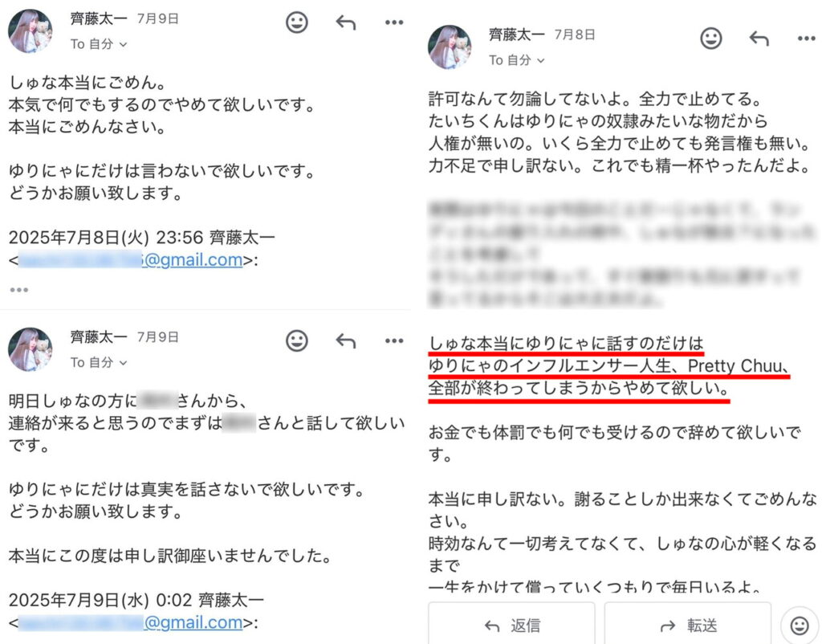Reply using arrow icon on top-left July 9 email

point(345,22)
